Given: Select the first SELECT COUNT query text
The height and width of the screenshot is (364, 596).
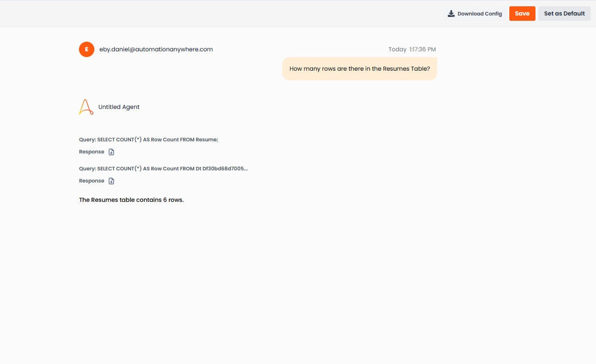Looking at the screenshot, I should (149, 139).
